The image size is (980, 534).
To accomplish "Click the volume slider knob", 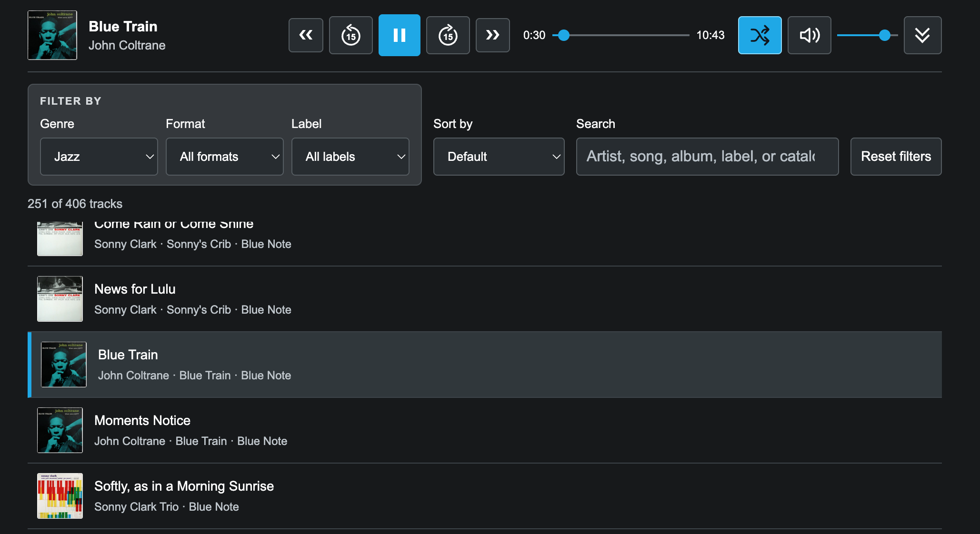I will pyautogui.click(x=885, y=35).
